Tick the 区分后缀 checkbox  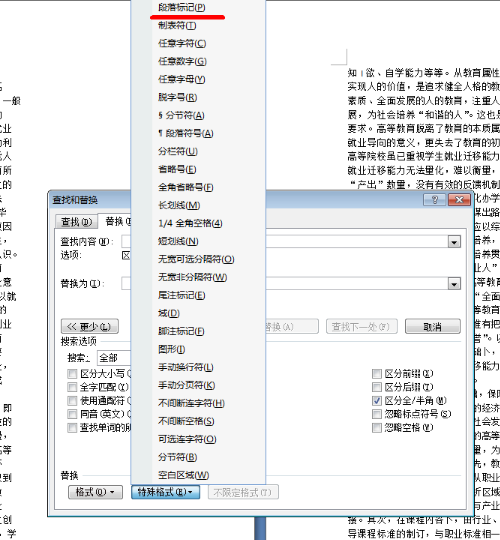[377, 387]
